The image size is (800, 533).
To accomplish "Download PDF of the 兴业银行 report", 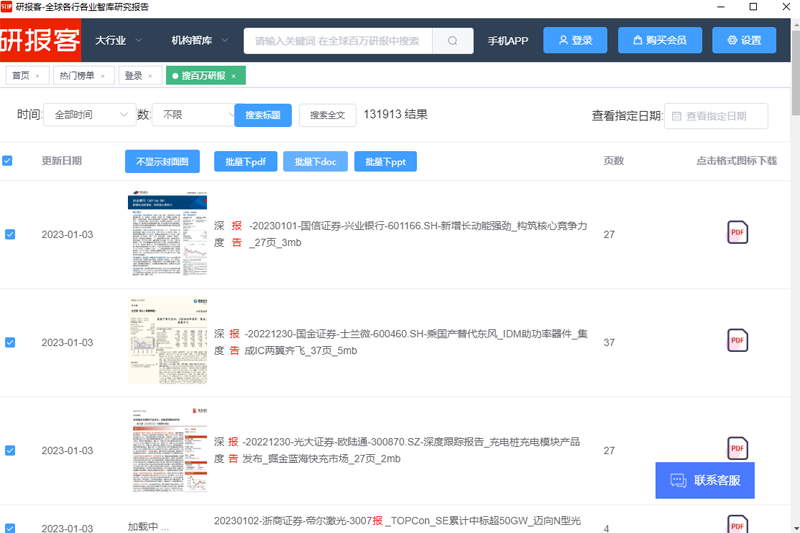I will click(737, 233).
